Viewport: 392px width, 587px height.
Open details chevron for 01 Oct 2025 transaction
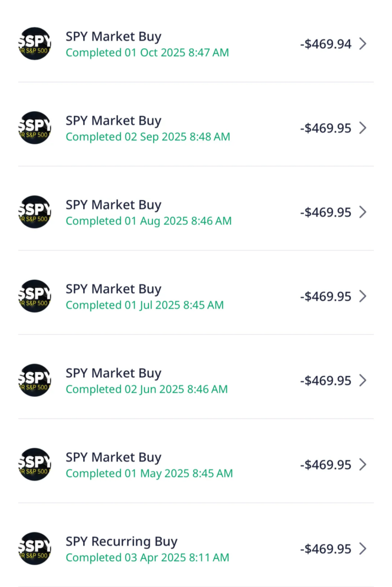(x=362, y=44)
